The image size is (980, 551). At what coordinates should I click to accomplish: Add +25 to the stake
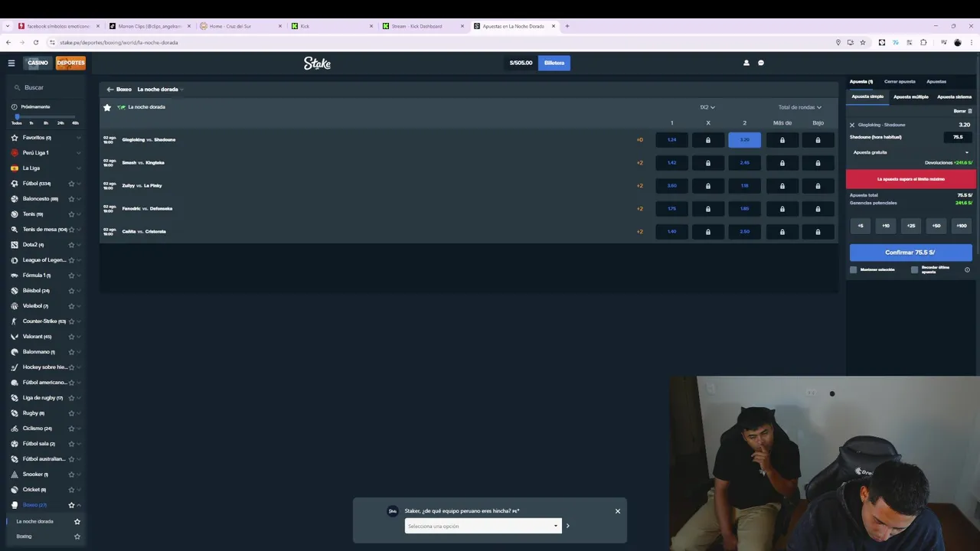coord(911,226)
